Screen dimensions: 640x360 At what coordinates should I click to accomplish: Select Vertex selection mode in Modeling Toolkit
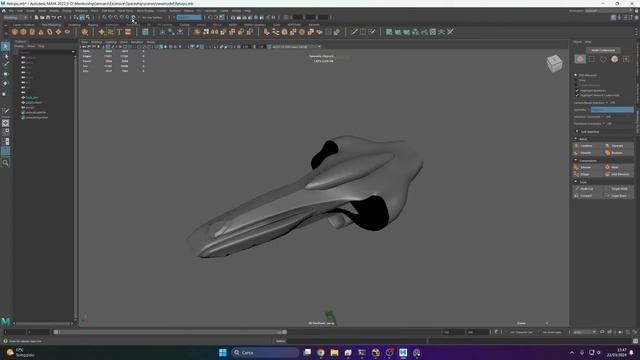[592, 59]
